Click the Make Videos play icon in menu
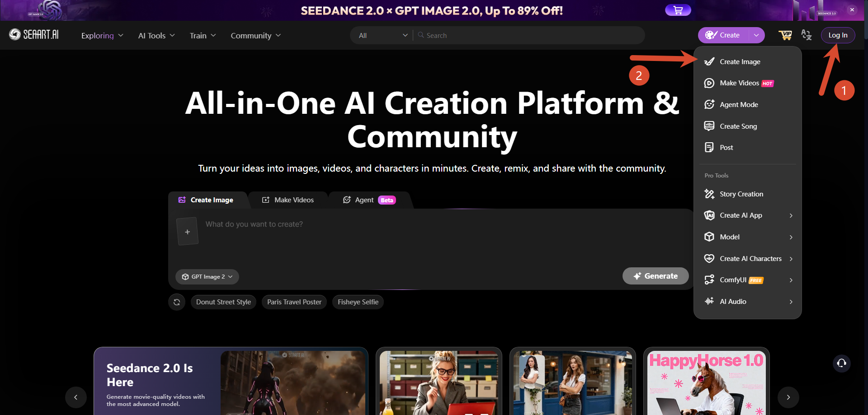Screen dimensions: 868x415 click(709, 83)
